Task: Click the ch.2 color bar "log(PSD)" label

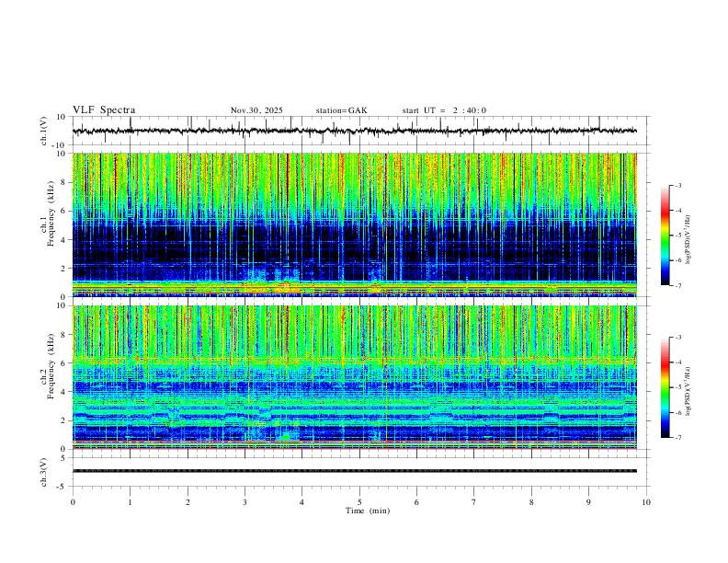Action: 688,391
